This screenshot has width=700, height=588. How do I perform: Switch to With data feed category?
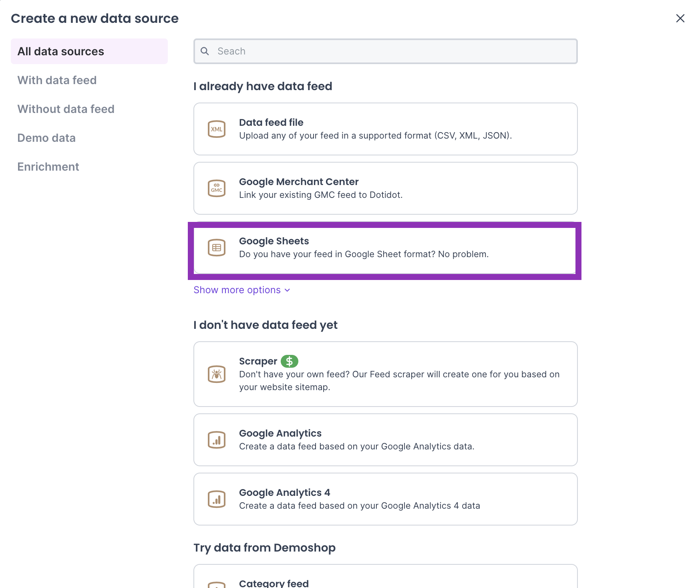tap(57, 80)
